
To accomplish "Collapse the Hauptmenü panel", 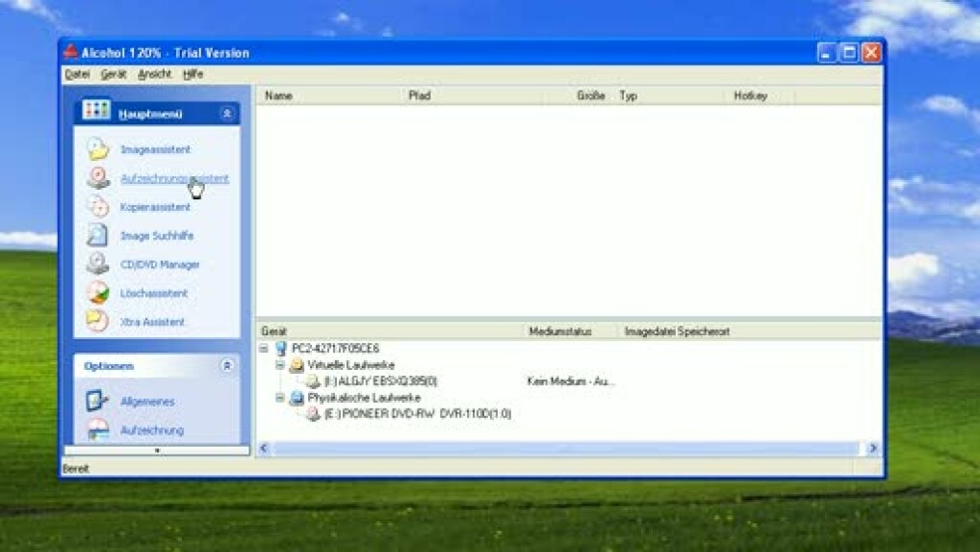I will [227, 114].
